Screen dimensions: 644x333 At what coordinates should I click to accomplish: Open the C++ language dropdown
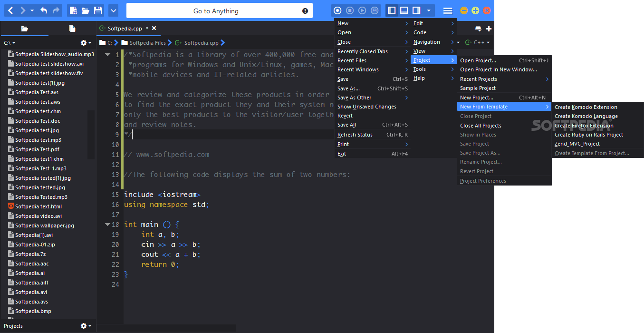point(477,43)
